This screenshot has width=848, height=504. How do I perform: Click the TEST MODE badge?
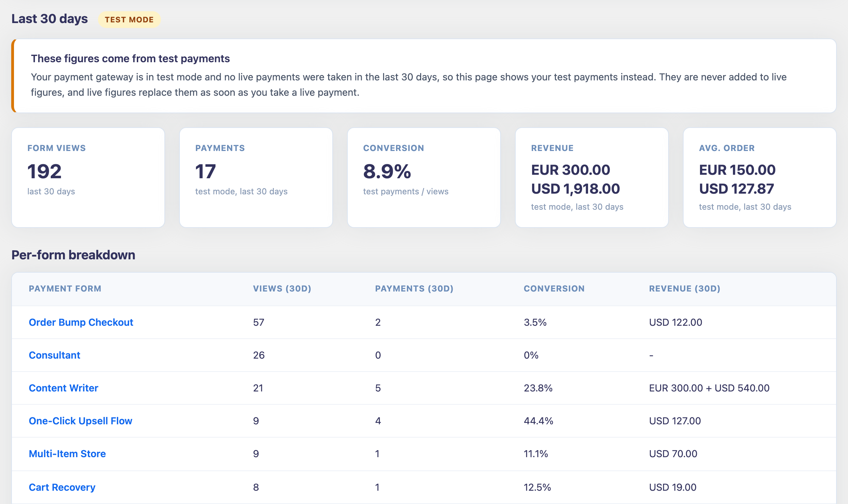point(129,20)
